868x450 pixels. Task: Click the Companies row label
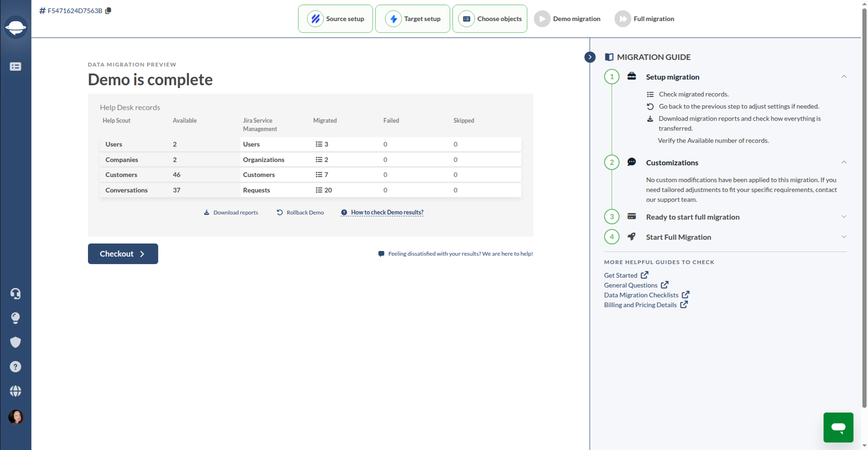point(121,159)
